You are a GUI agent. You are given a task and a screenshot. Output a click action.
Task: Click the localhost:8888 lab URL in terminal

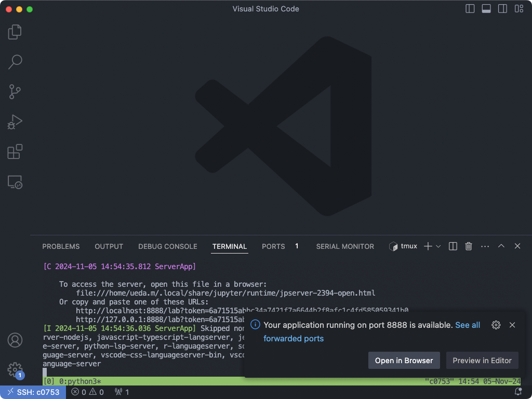(x=242, y=311)
